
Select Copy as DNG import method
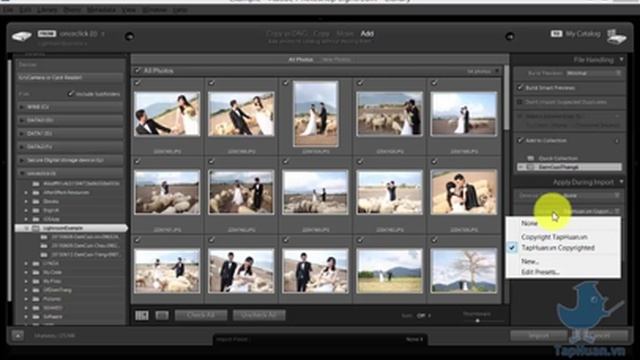(287, 33)
